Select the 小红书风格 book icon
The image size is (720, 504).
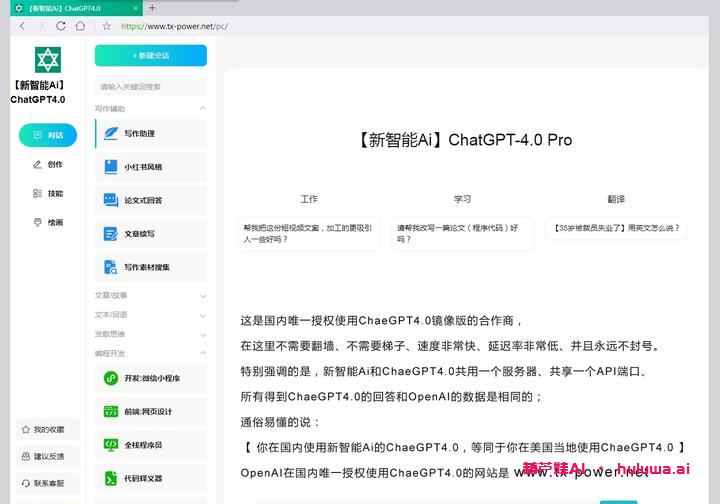pyautogui.click(x=111, y=167)
